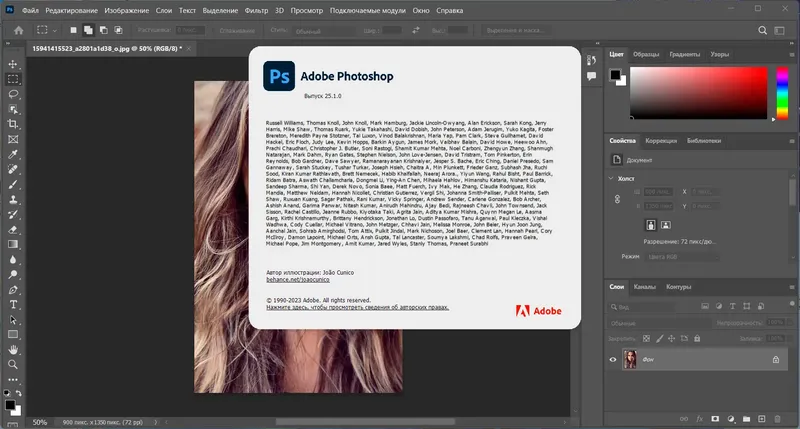Select the Horizontal Type tool
This screenshot has height=429, width=800.
click(x=13, y=305)
